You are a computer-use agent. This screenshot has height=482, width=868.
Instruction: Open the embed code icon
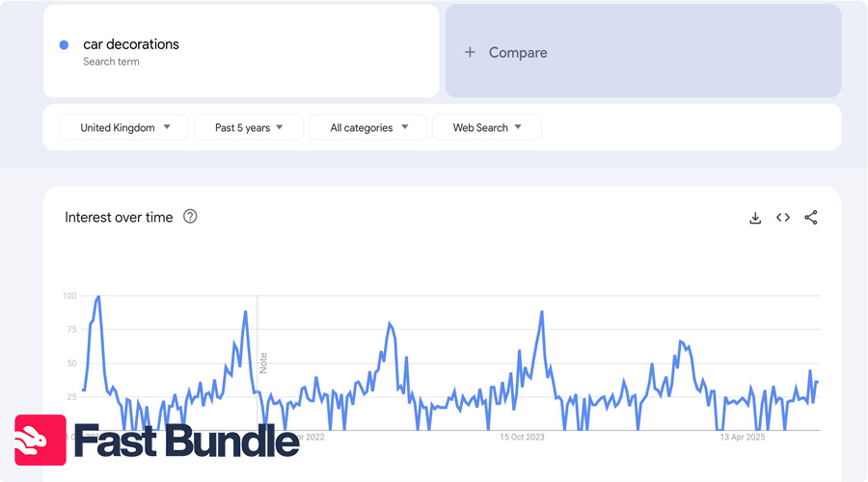point(783,218)
